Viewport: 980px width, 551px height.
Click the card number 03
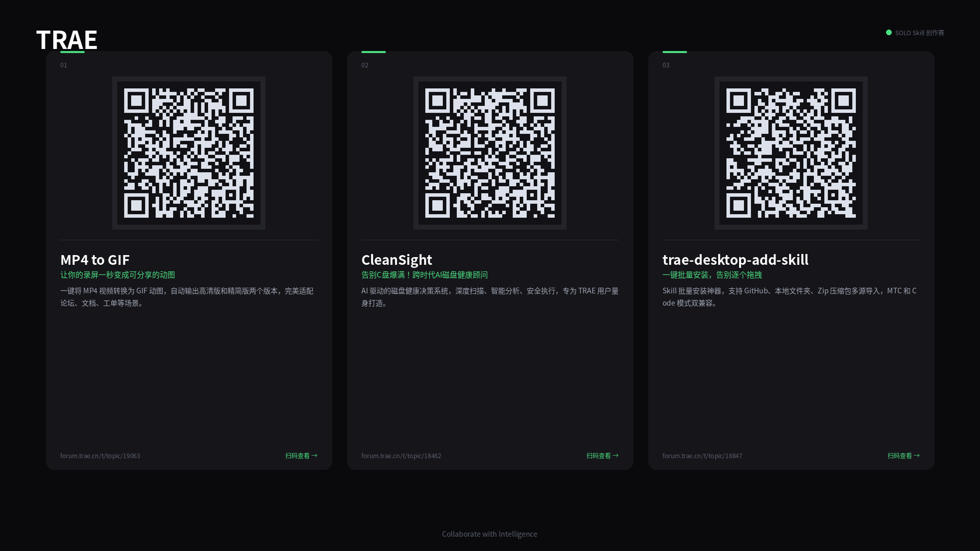click(x=666, y=65)
